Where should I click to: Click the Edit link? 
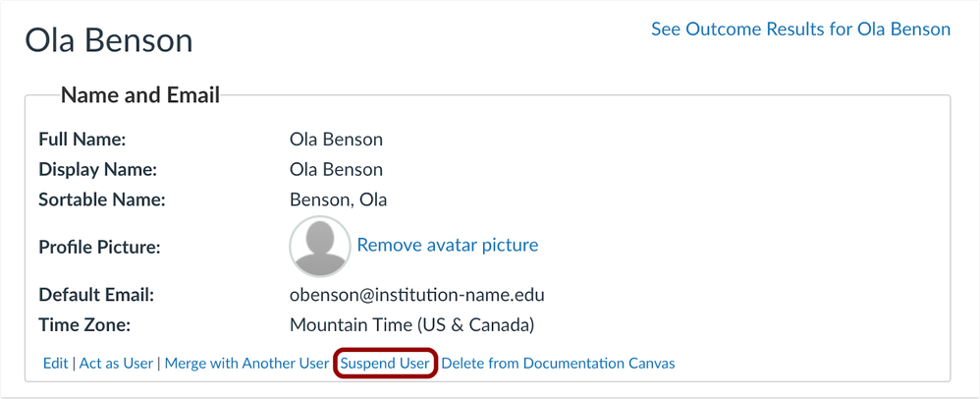[x=55, y=364]
